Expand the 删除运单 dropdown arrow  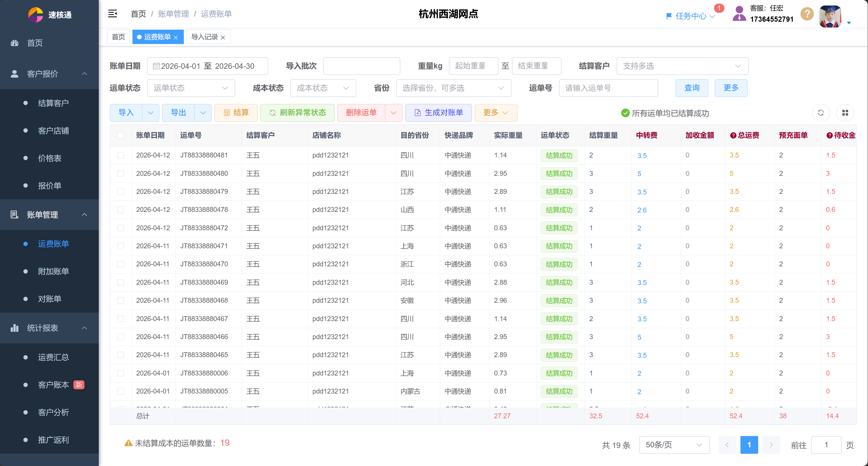pos(394,113)
